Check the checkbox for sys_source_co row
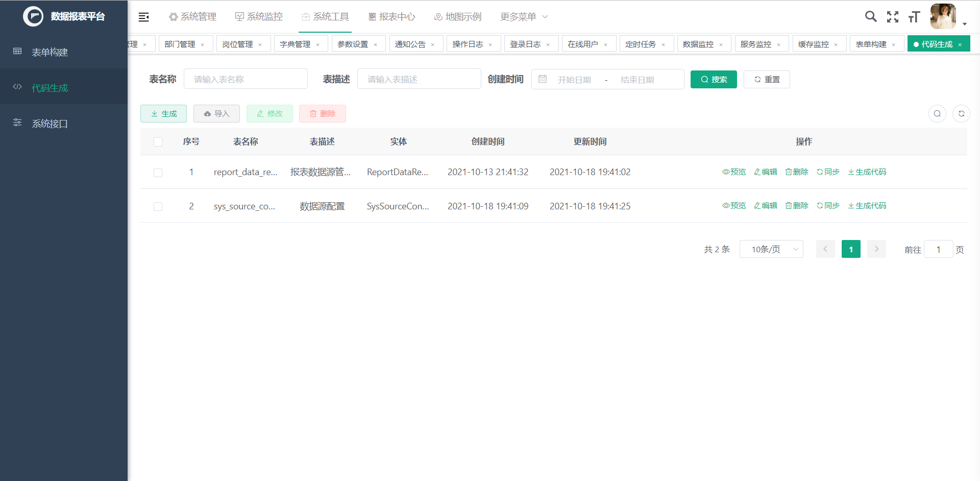Screen dimensions: 980x481 pos(158,206)
